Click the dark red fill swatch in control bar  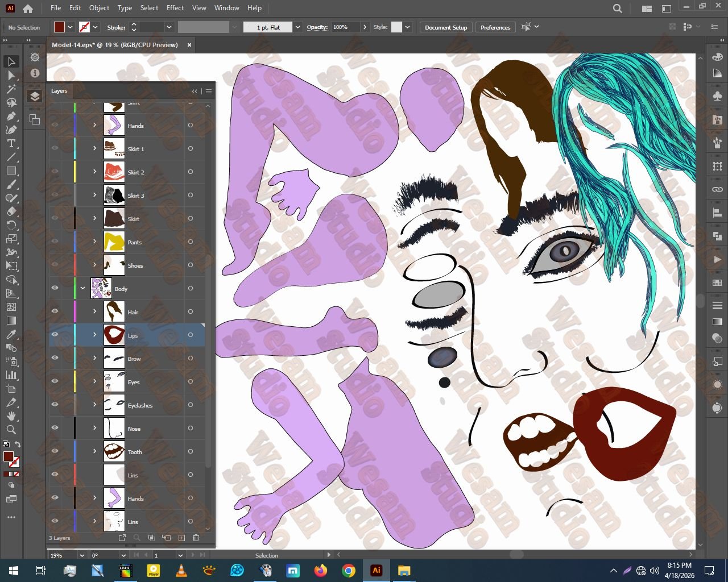coord(60,27)
